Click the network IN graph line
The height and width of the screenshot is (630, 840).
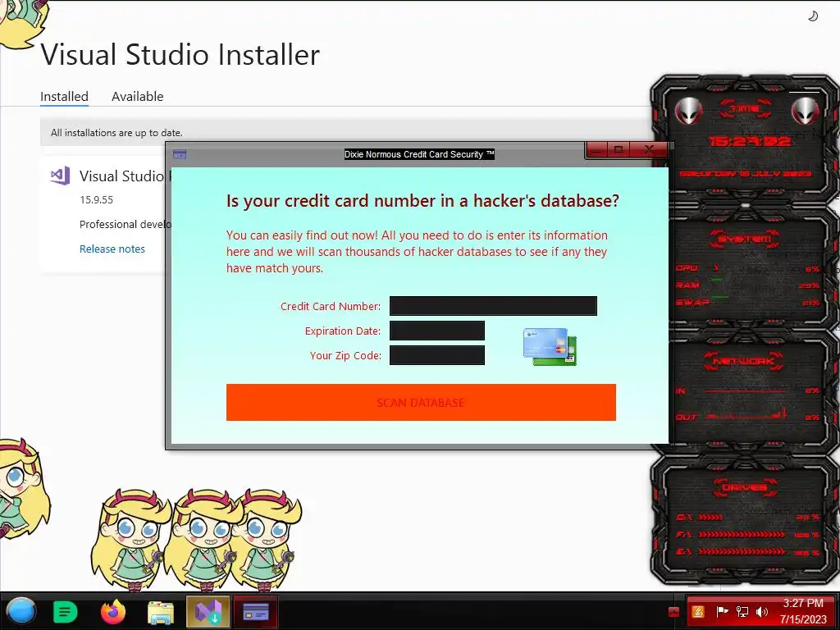(x=746, y=391)
